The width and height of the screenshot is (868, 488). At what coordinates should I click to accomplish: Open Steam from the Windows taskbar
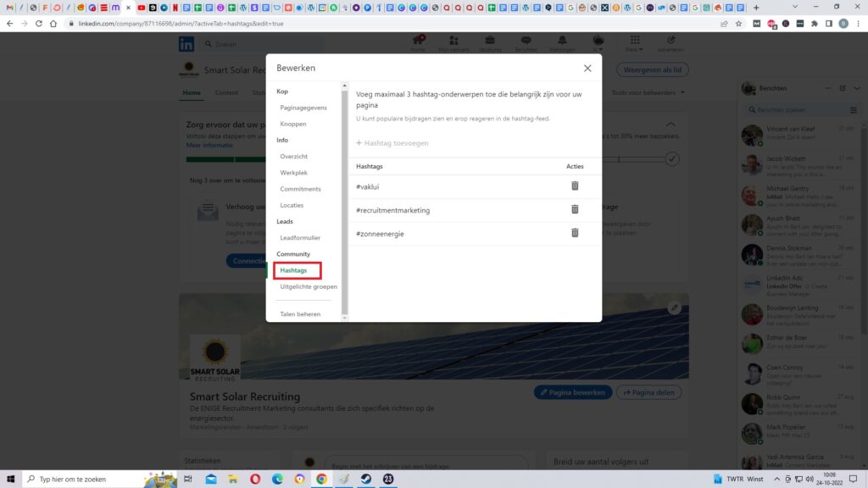366,479
